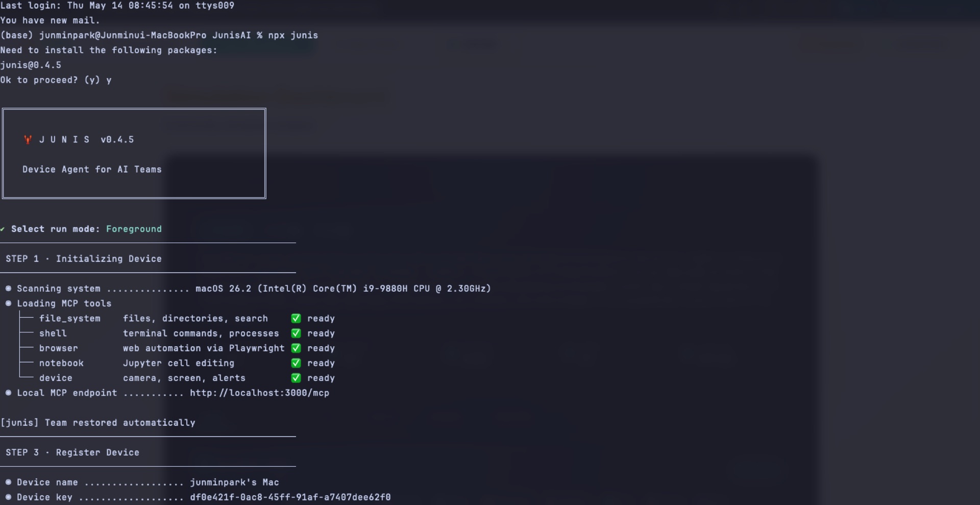Viewport: 980px width, 505px height.
Task: Click the device name "junminpark's Mac"
Action: (234, 482)
